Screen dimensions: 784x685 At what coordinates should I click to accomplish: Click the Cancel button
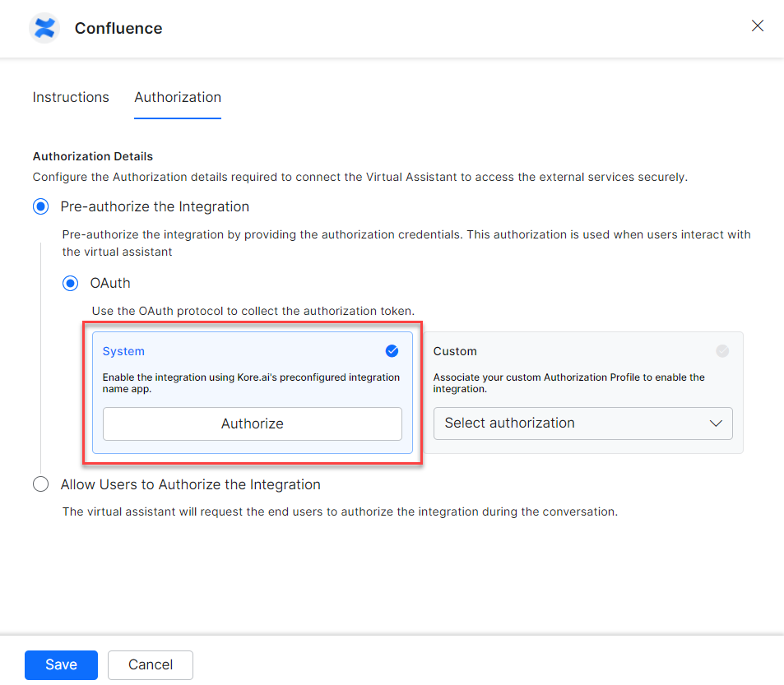pyautogui.click(x=151, y=664)
